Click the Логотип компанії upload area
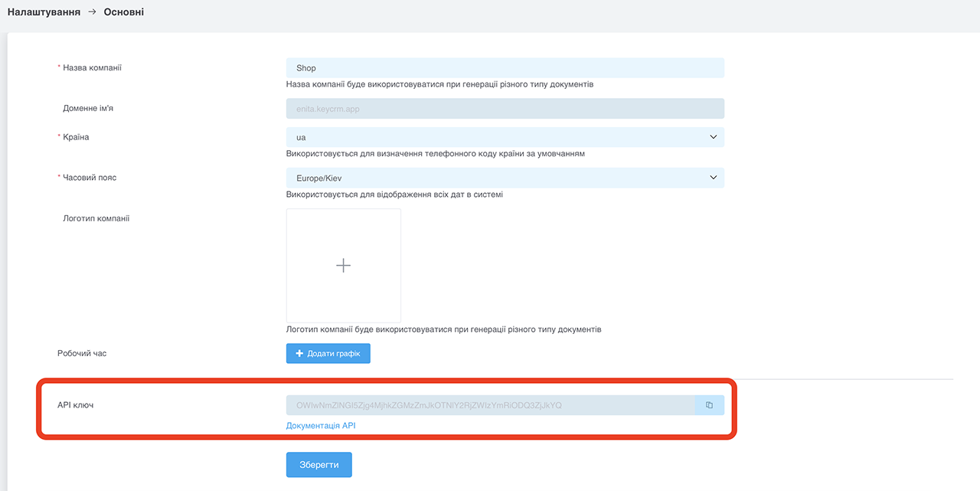980x491 pixels. coord(344,265)
